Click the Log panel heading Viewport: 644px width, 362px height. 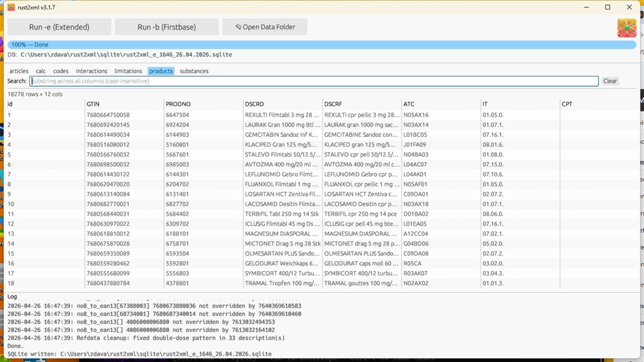(x=12, y=297)
